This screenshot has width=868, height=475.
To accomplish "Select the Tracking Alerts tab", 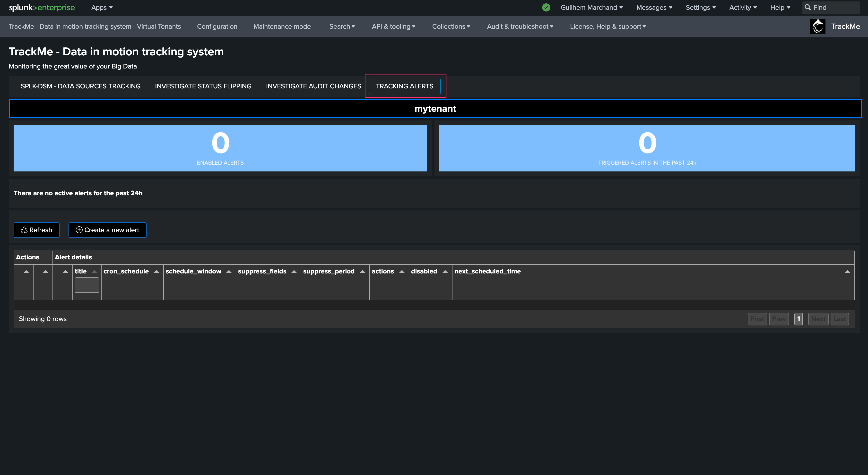I will (404, 86).
